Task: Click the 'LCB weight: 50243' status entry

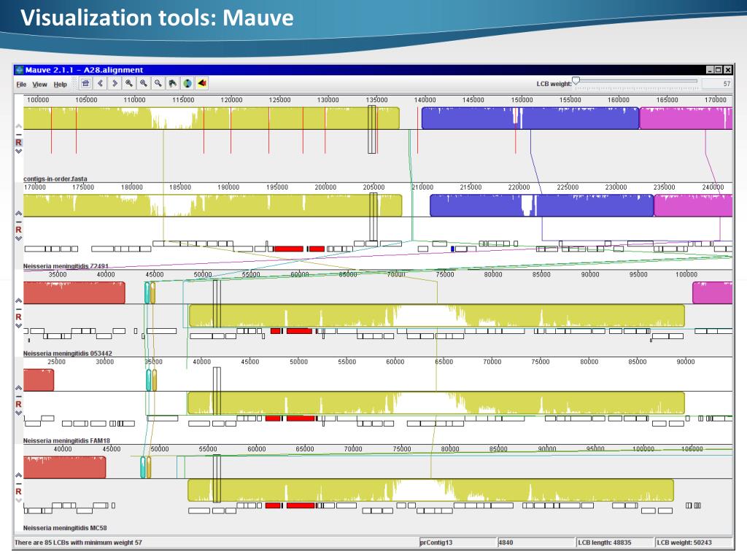Action: coord(694,542)
